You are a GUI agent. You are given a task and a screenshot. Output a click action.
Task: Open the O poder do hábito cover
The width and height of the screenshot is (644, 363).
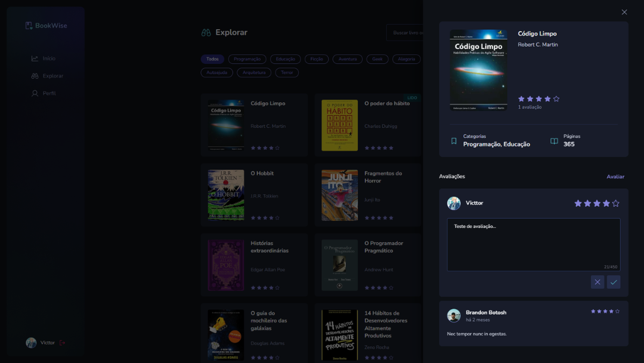point(340,125)
